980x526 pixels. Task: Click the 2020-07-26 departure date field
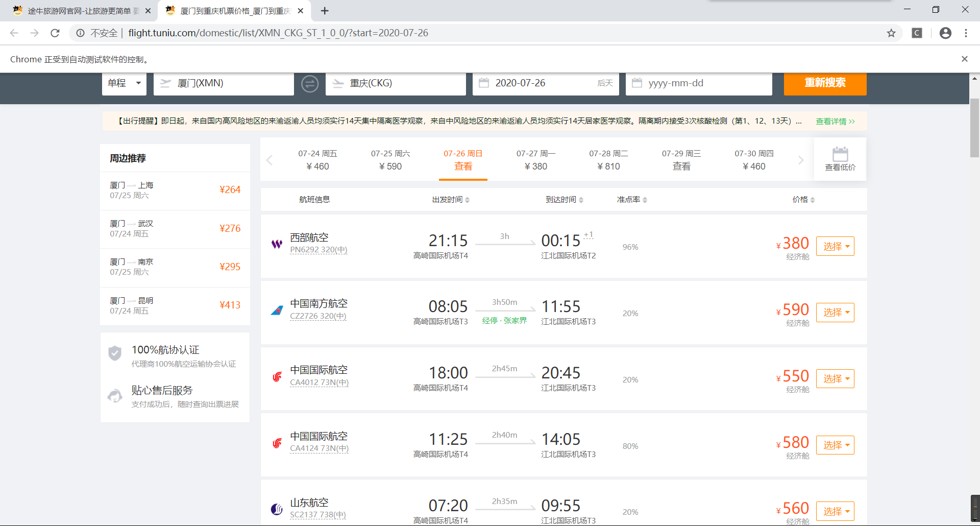click(546, 83)
